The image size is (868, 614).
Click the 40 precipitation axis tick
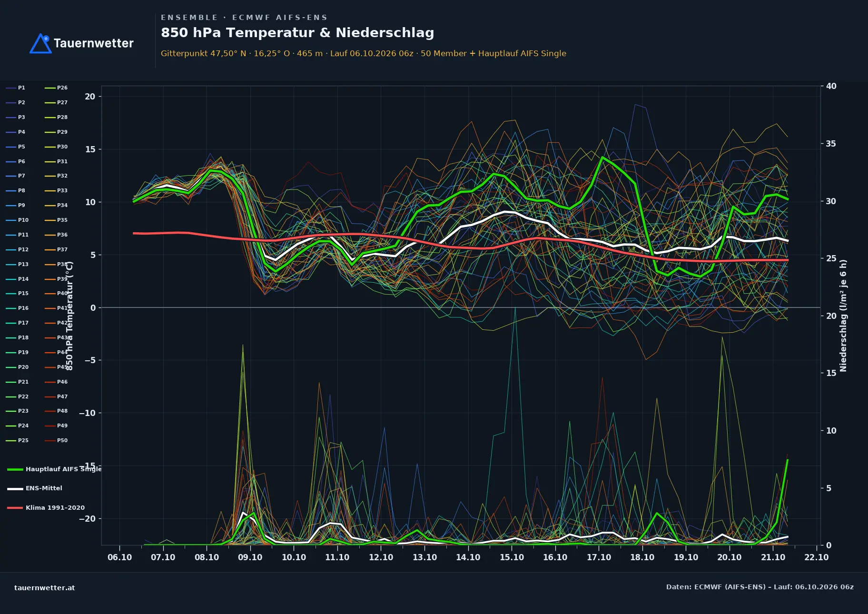pyautogui.click(x=831, y=86)
